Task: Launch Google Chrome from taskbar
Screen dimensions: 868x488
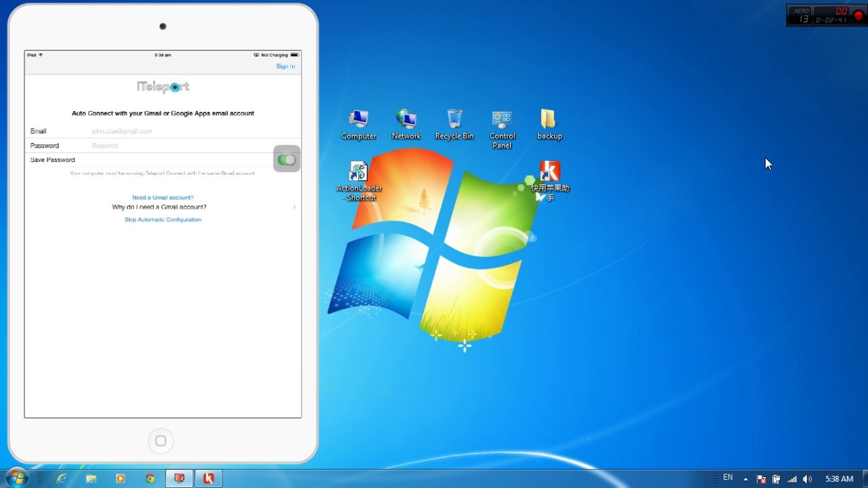Action: coord(150,479)
